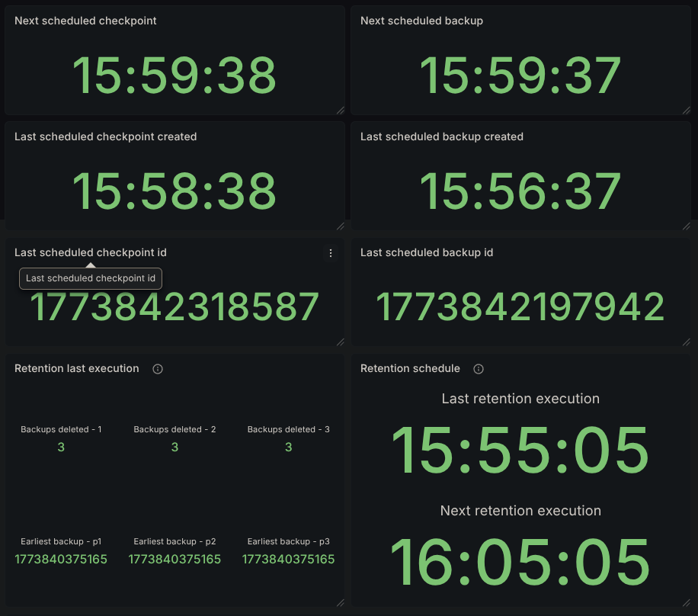Click the Next scheduled backup panel title
The width and height of the screenshot is (698, 616).
421,21
